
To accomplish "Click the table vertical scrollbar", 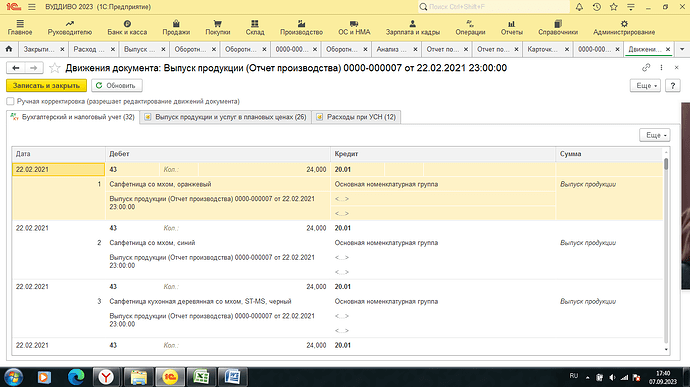I will tap(666, 251).
